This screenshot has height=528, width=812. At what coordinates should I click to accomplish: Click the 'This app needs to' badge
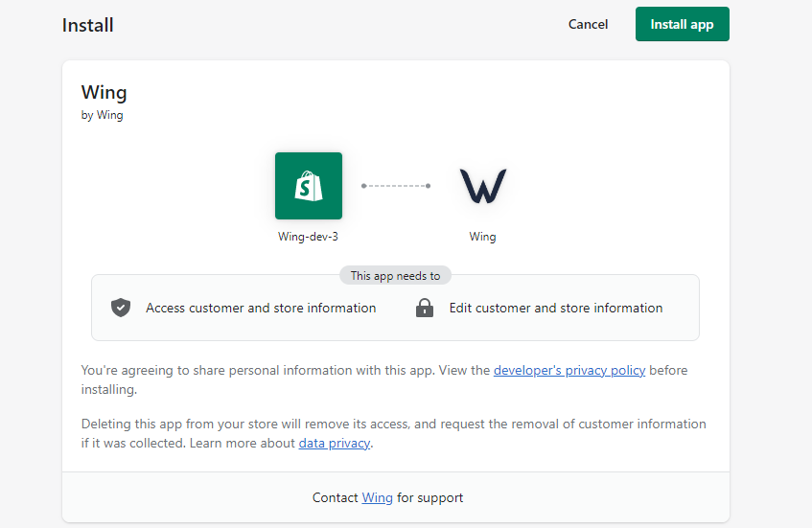[396, 276]
